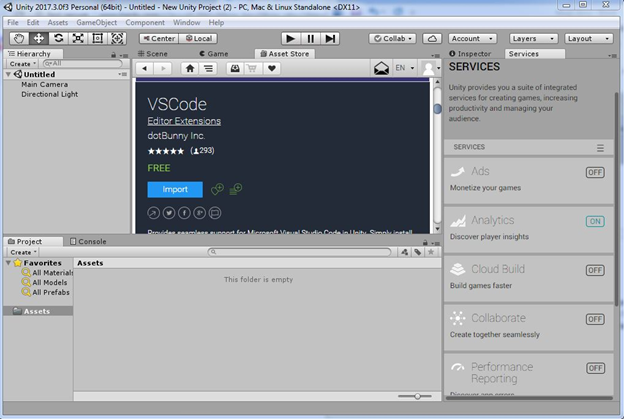This screenshot has height=419, width=624.
Task: Go forward in Asset Store
Action: tap(163, 68)
